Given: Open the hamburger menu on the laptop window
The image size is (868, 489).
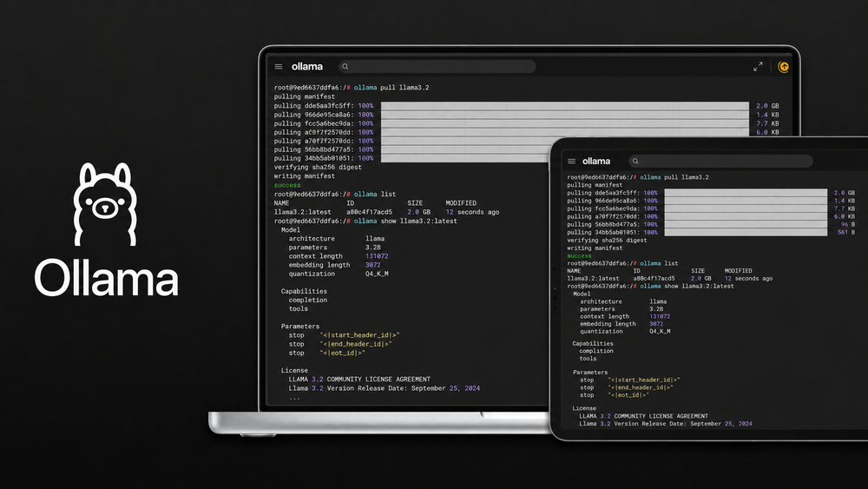Looking at the screenshot, I should [279, 67].
